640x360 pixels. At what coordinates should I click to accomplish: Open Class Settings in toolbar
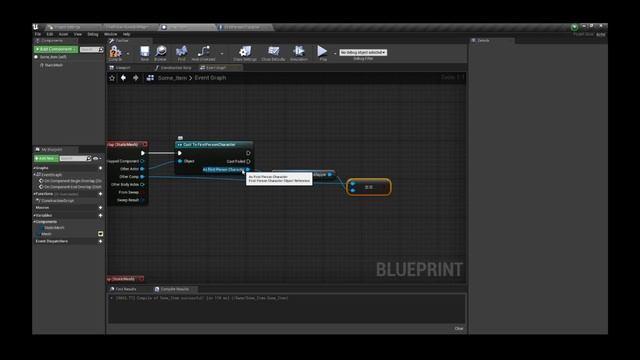click(245, 53)
